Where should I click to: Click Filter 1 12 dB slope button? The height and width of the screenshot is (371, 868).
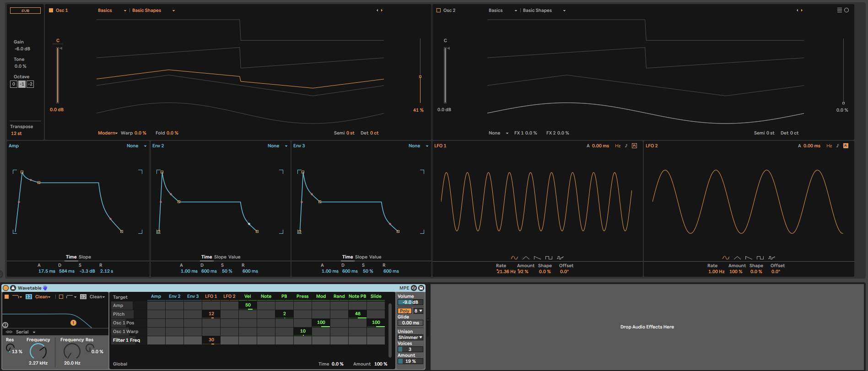(28, 296)
